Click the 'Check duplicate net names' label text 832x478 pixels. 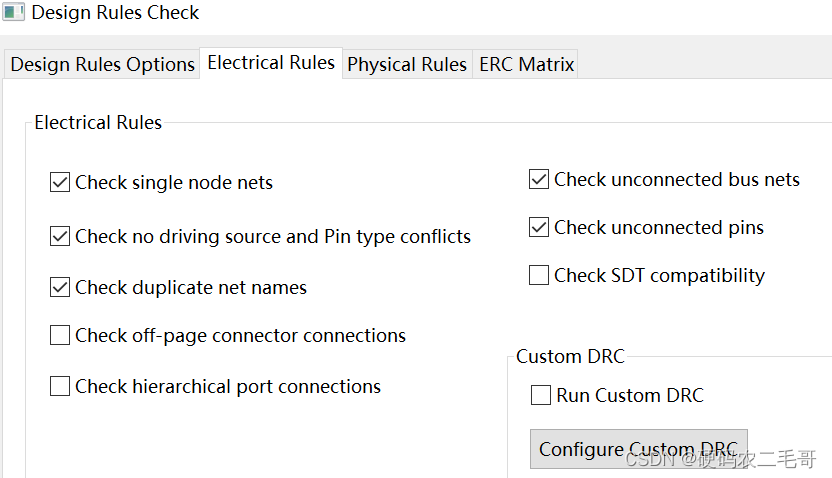[x=191, y=287]
